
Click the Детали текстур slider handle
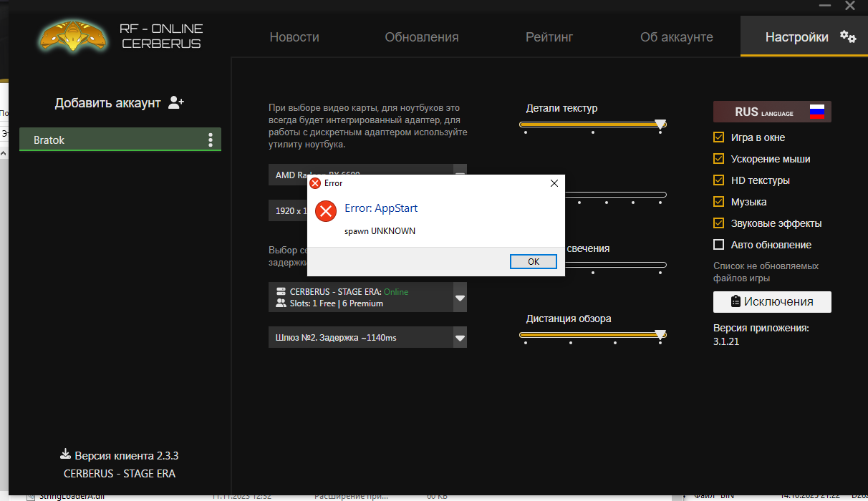tap(660, 124)
